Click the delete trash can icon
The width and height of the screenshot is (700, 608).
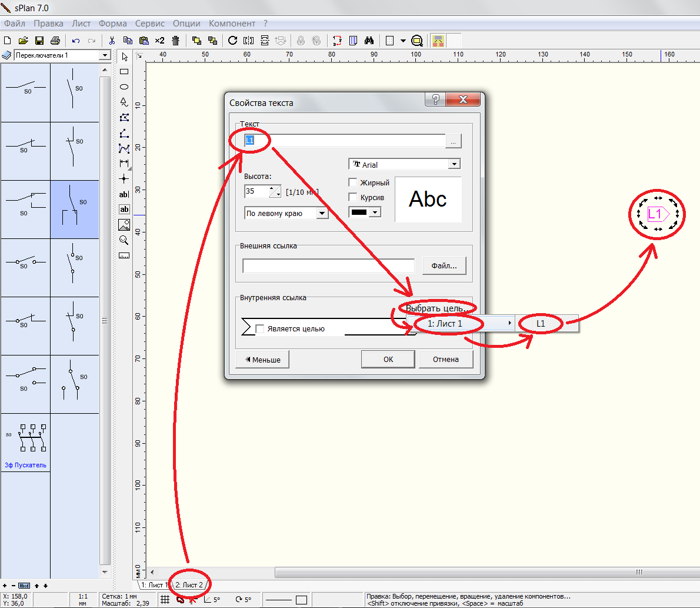pyautogui.click(x=175, y=41)
